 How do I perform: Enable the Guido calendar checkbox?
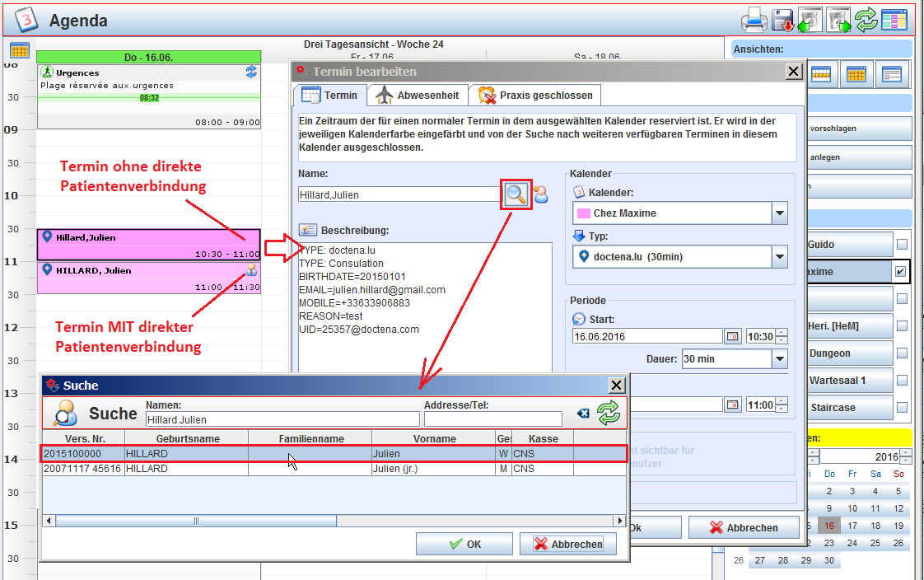(902, 245)
